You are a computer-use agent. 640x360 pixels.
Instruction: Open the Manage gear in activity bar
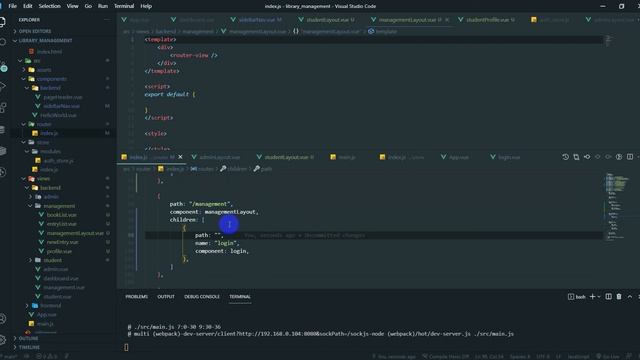[2, 340]
